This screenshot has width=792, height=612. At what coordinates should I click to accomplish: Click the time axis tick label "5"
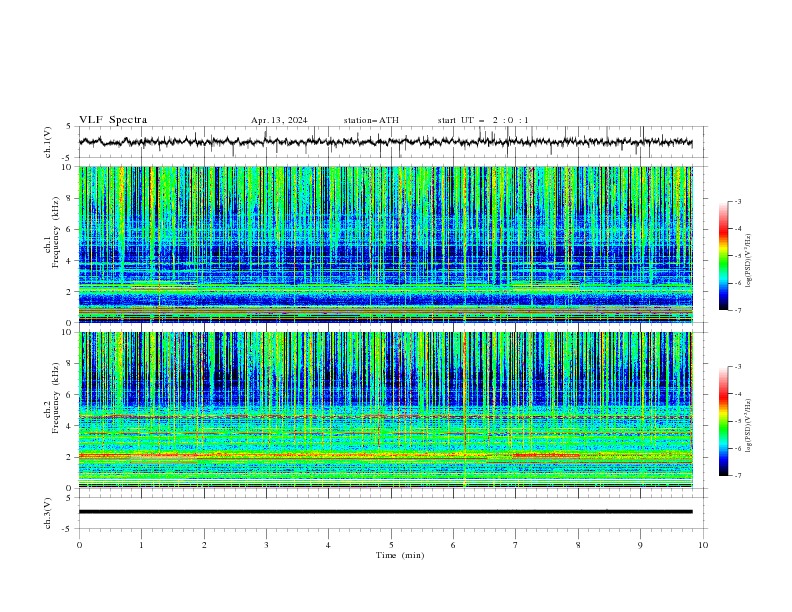391,545
